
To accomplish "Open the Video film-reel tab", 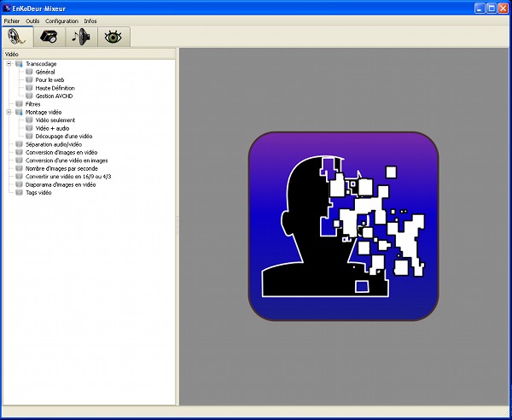I will [x=17, y=37].
